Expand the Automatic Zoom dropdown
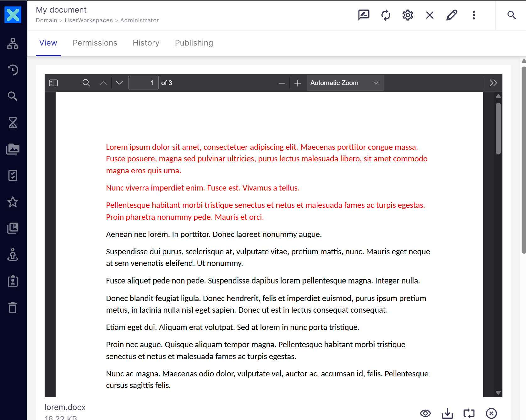Image resolution: width=526 pixels, height=420 pixels. click(345, 83)
